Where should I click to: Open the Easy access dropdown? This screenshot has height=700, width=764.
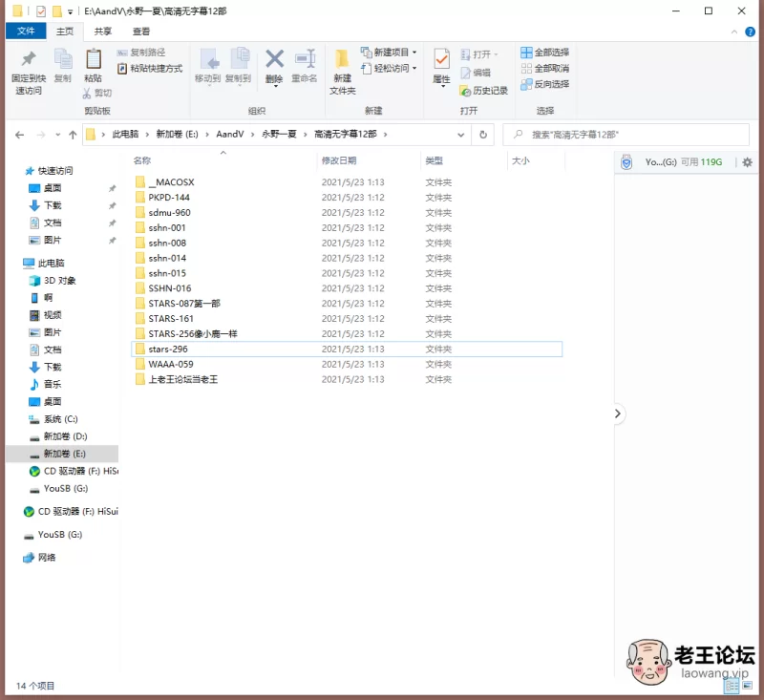(389, 68)
